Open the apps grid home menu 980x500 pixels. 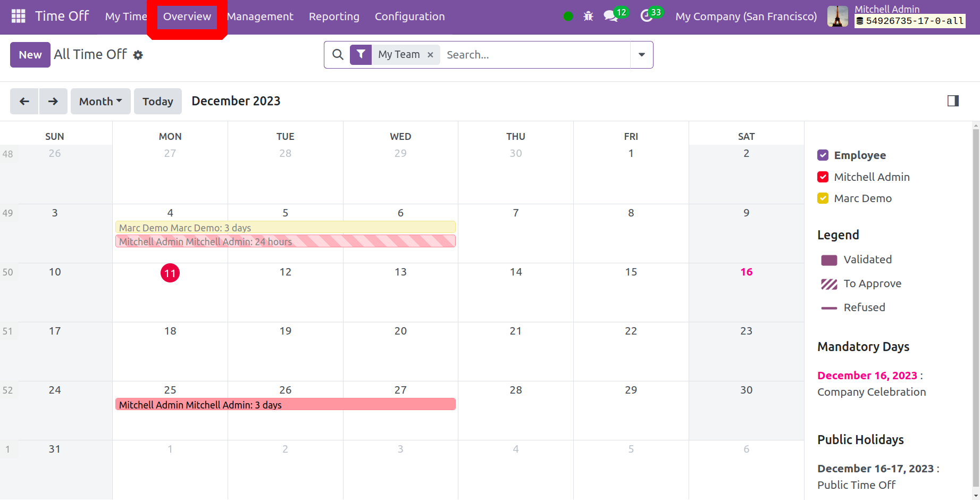tap(19, 16)
